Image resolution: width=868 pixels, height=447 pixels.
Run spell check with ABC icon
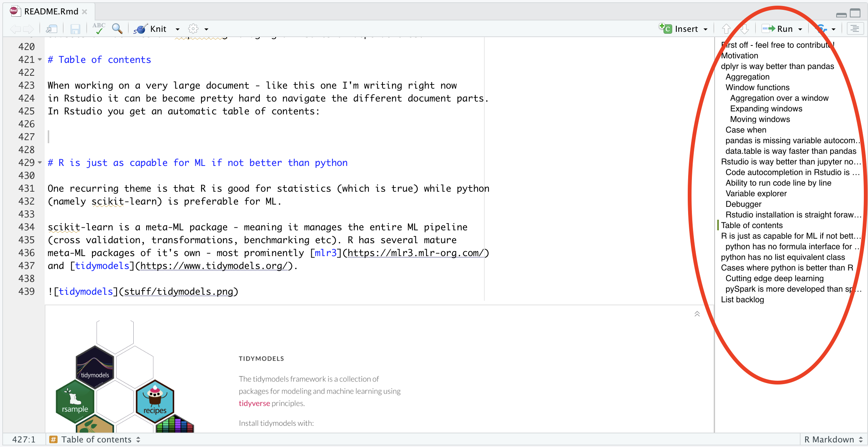point(98,28)
